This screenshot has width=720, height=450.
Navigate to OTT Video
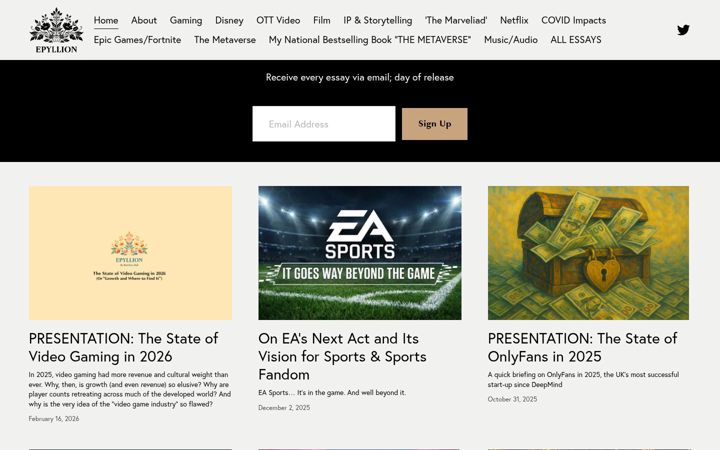pos(278,20)
